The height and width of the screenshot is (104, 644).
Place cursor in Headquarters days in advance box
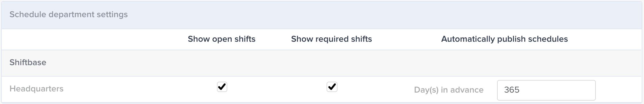point(546,90)
